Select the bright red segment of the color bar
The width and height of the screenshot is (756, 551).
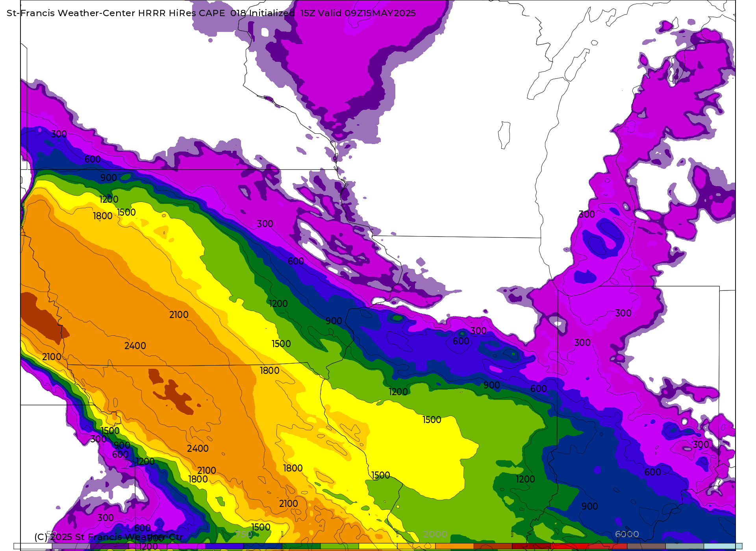569,546
